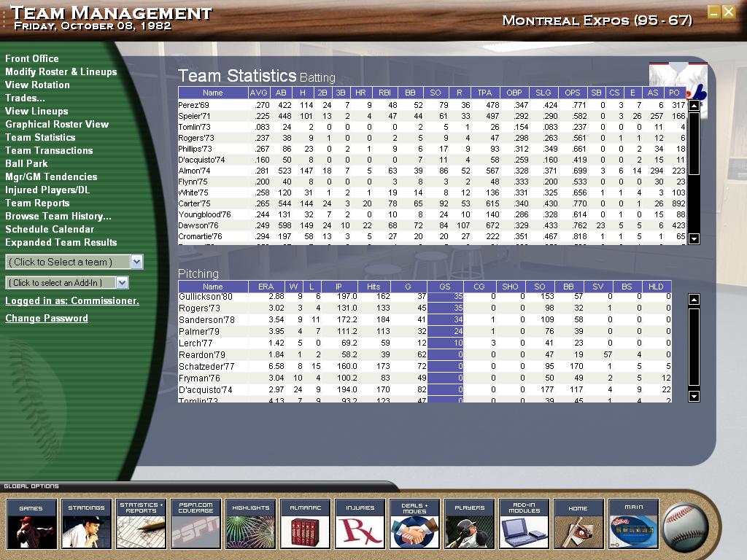Viewport: 747px width, 560px height.
Task: Sort batting table by RBI column
Action: (385, 93)
